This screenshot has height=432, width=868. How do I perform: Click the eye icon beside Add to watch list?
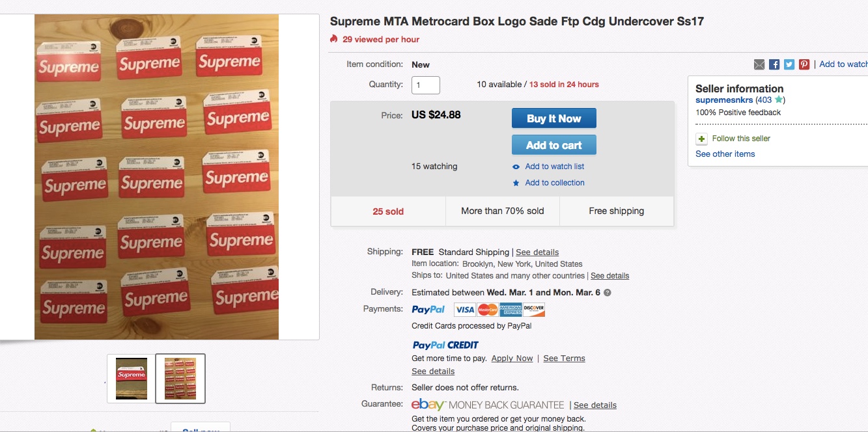[516, 167]
